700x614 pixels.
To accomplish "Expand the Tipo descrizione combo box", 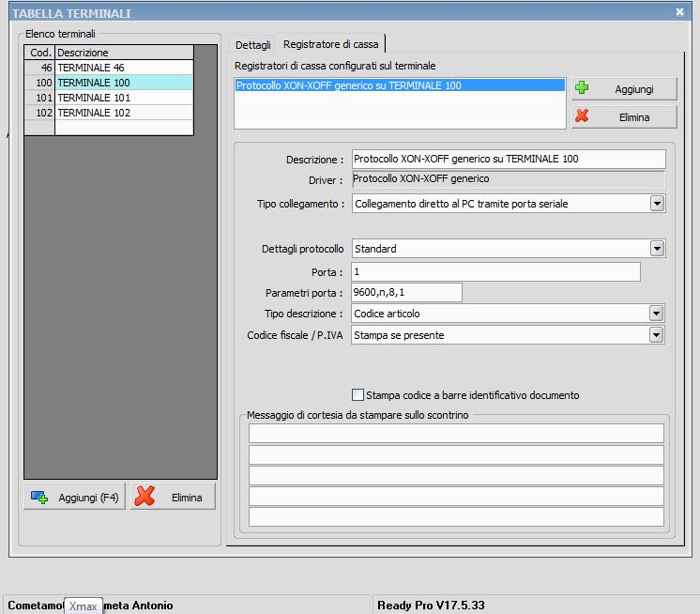I will coord(657,314).
